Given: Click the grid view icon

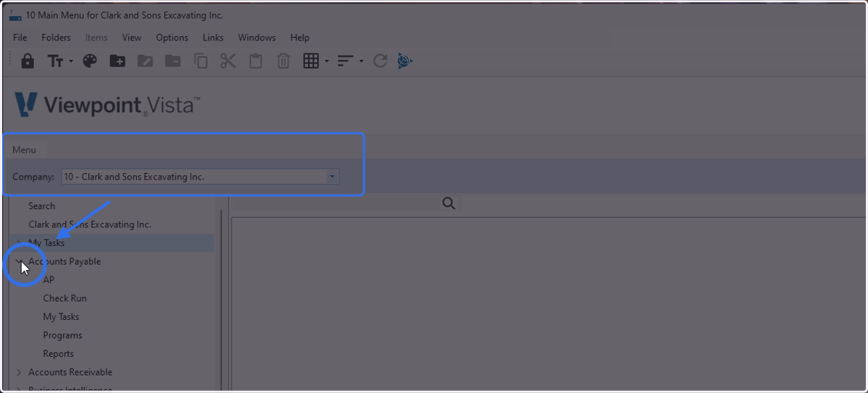Looking at the screenshot, I should point(311,62).
